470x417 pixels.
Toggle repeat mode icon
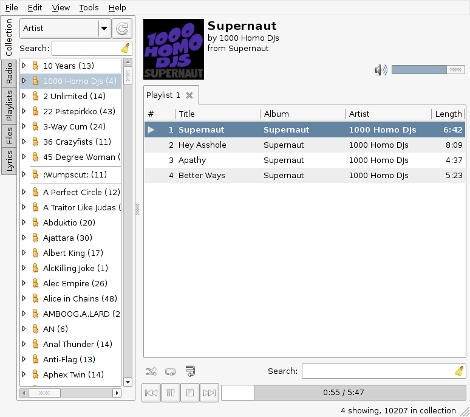point(170,371)
